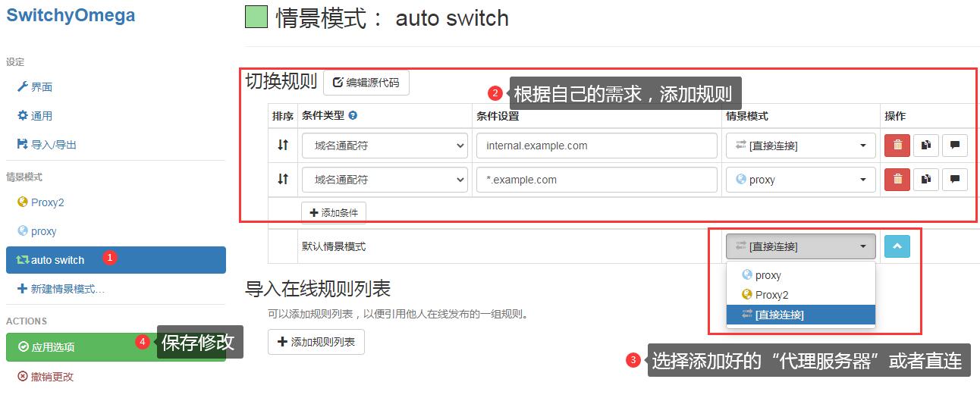The width and height of the screenshot is (980, 398).
Task: Click 应用选项 to apply changes
Action: click(116, 346)
